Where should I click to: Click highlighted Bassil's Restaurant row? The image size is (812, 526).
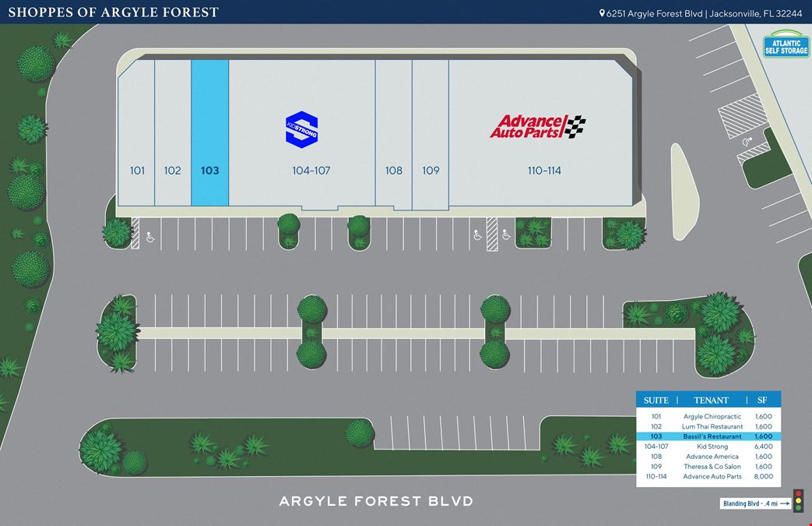tap(708, 436)
